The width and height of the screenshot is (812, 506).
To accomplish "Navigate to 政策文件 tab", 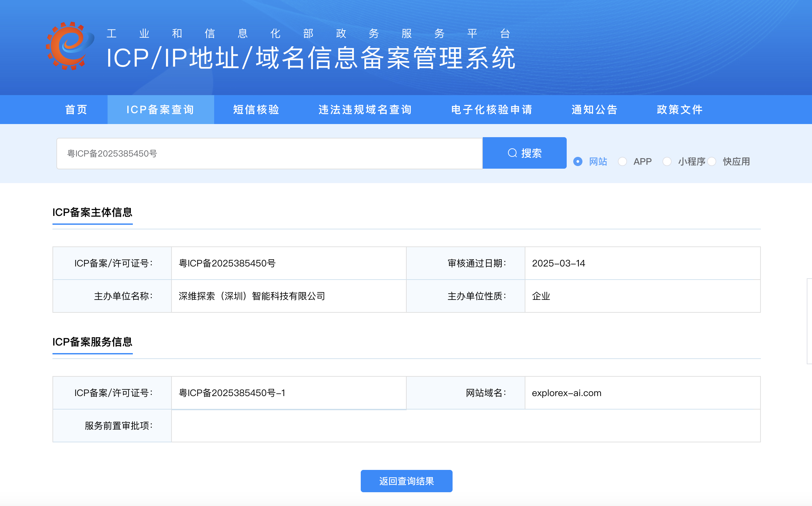I will (x=680, y=110).
